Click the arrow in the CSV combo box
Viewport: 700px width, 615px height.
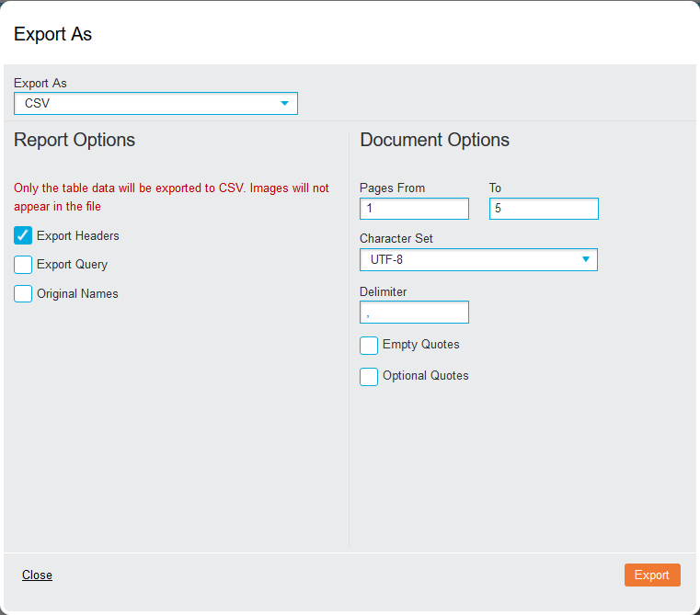284,104
